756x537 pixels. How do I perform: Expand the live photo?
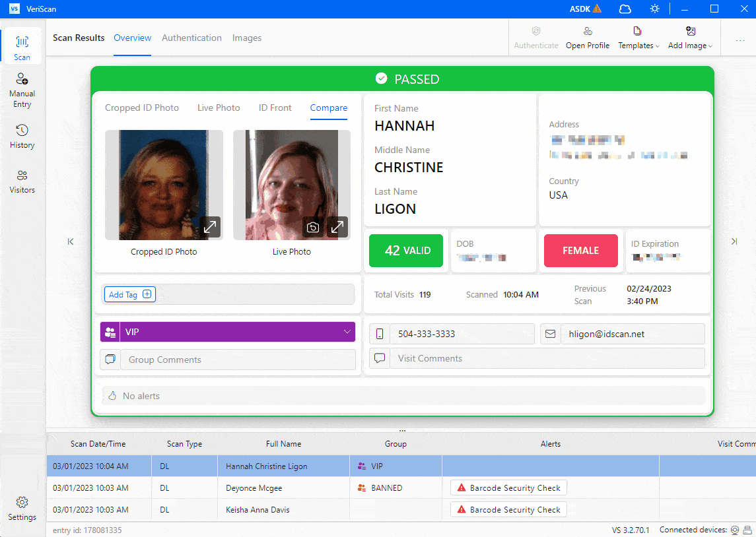point(337,227)
